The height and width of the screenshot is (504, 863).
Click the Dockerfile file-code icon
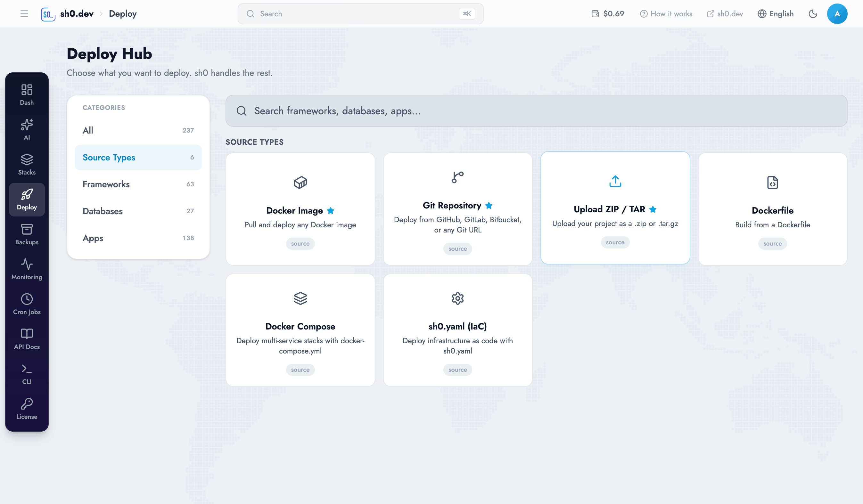pos(772,183)
